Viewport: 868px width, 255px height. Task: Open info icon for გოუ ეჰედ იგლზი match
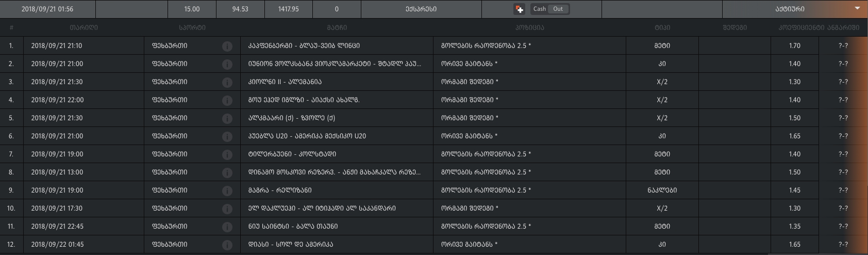(x=227, y=100)
